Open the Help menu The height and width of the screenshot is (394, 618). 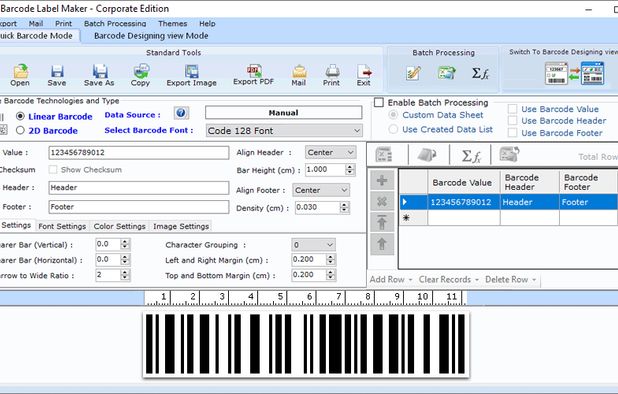[207, 23]
